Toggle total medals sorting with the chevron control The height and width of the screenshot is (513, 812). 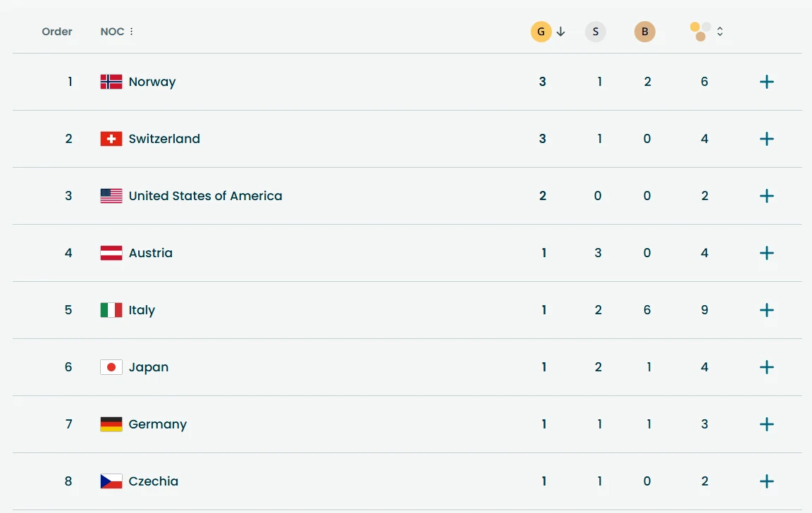(720, 31)
